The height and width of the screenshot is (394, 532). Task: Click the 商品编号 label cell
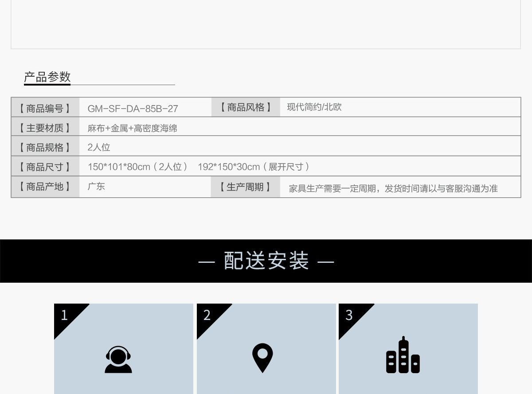[45, 108]
